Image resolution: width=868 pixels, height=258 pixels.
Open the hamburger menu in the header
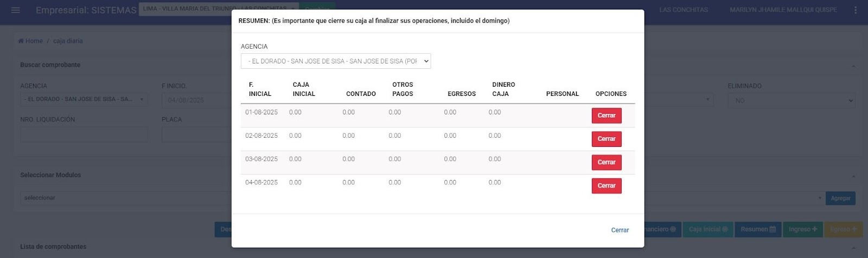click(x=16, y=10)
